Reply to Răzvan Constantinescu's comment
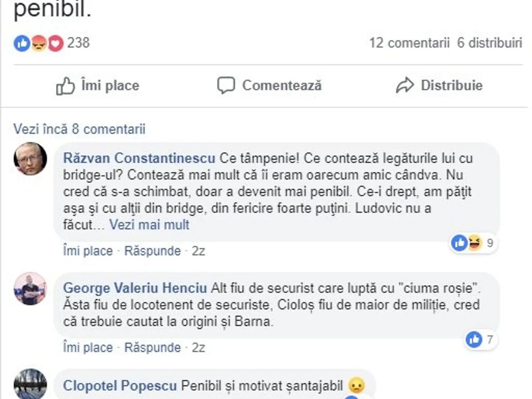This screenshot has width=532, height=399. tap(153, 251)
